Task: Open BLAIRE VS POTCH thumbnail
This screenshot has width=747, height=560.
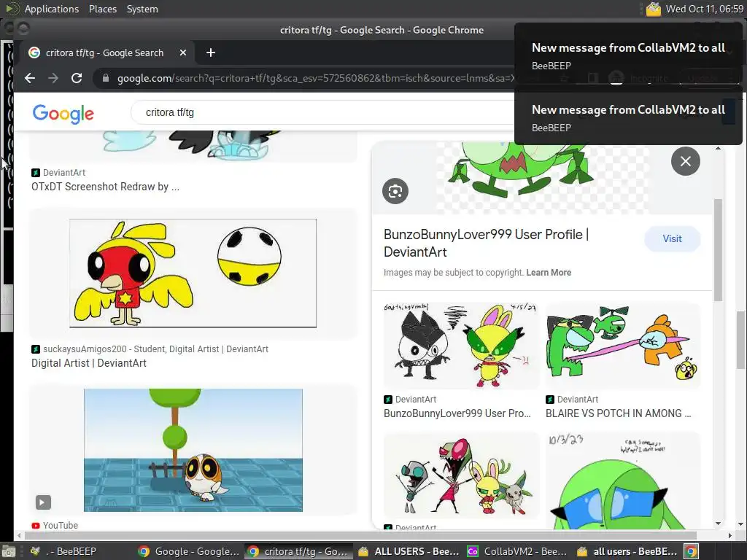Action: (x=623, y=345)
